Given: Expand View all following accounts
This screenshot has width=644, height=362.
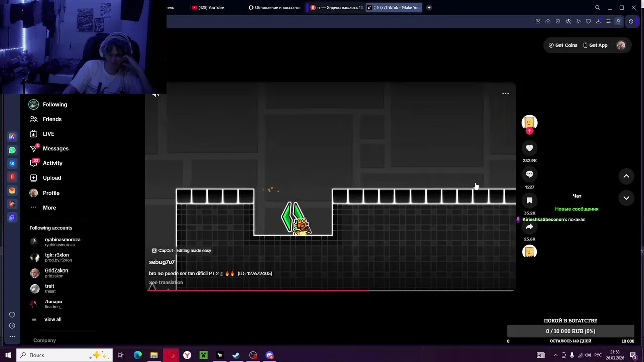Looking at the screenshot, I should (46, 319).
